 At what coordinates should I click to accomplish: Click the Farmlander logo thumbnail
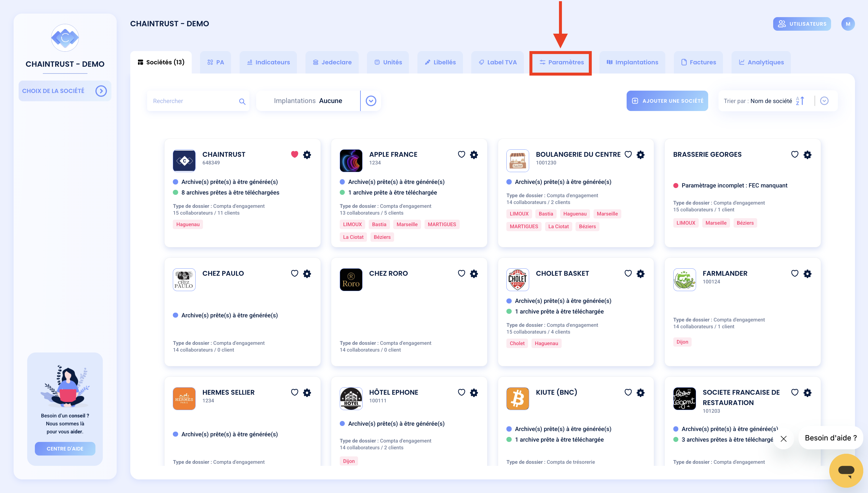[x=684, y=280]
